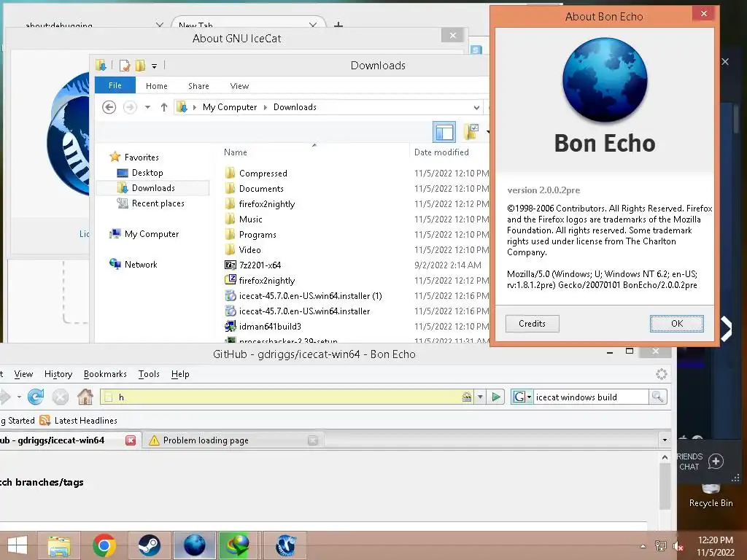Viewport: 747px width, 560px height.
Task: Click the address bar input field
Action: pyautogui.click(x=288, y=397)
